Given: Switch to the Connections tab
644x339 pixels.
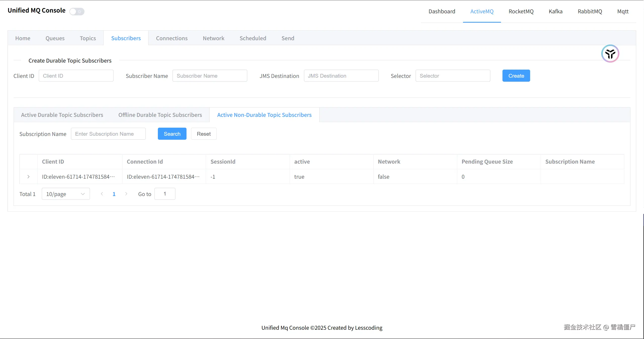Looking at the screenshot, I should tap(172, 38).
